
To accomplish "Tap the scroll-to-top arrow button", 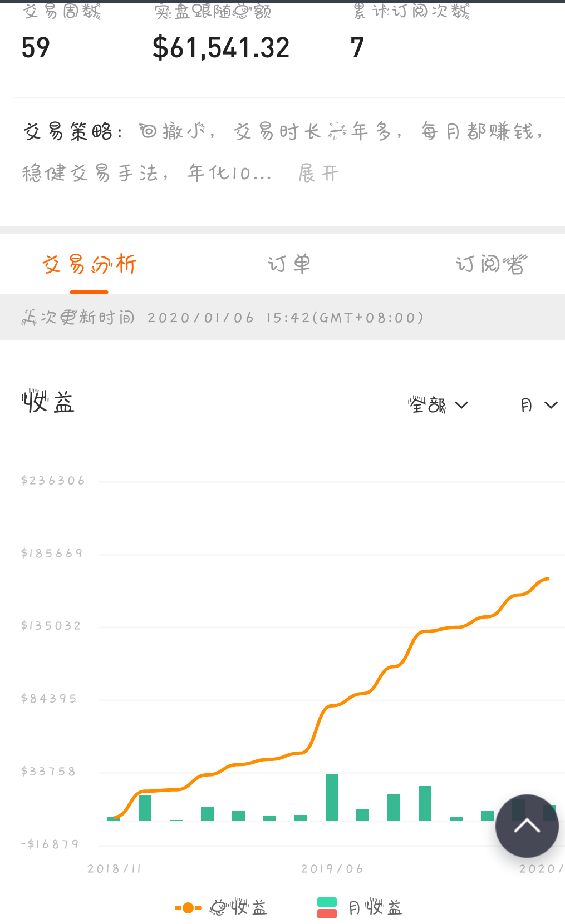I will (527, 826).
